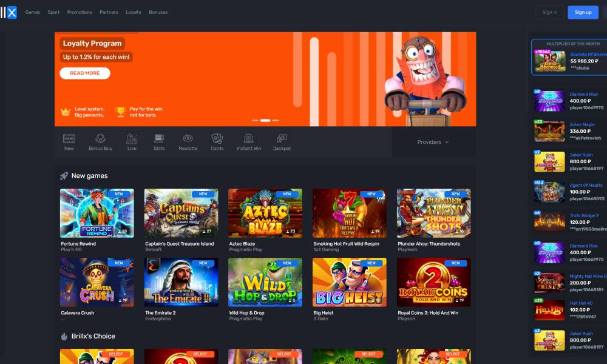
Task: Open the Live games category icon
Action: click(132, 139)
